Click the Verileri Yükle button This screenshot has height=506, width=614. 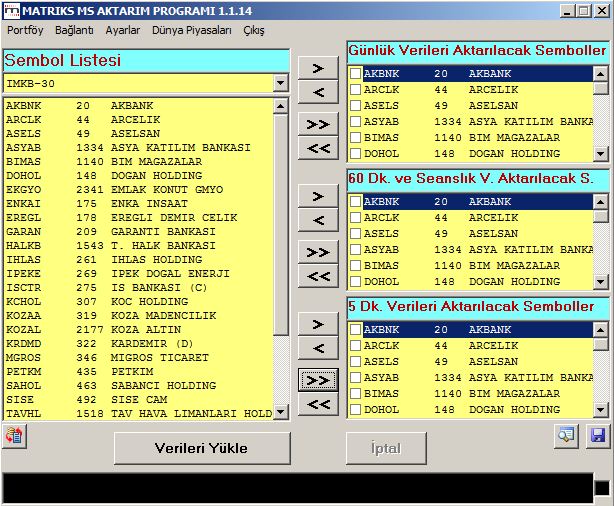tap(202, 448)
